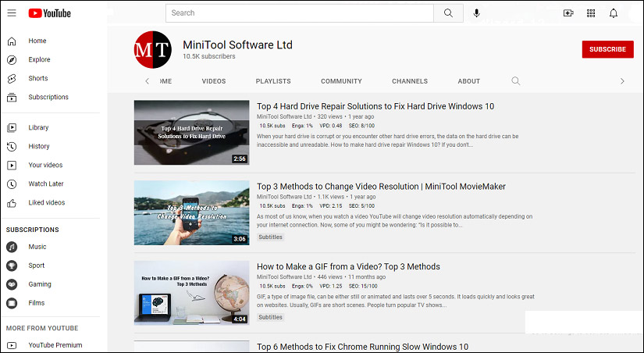
Task: Open Top 3 Methods to Change Video Resolution title
Action: coord(381,187)
